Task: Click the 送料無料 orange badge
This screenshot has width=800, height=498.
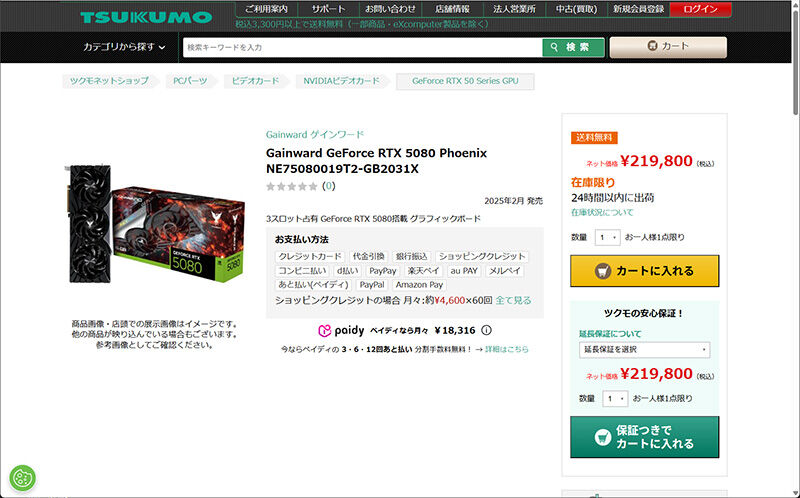Action: 594,138
